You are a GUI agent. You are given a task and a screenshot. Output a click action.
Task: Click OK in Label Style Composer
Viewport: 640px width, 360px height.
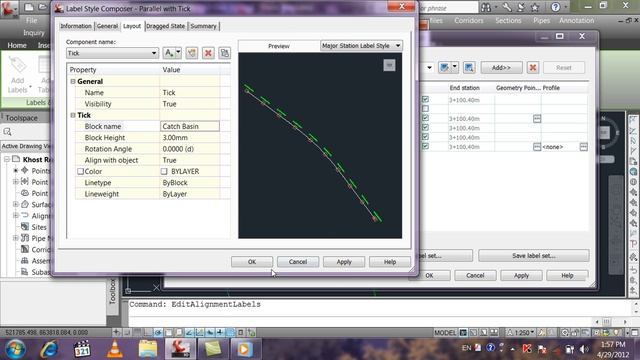pyautogui.click(x=252, y=262)
